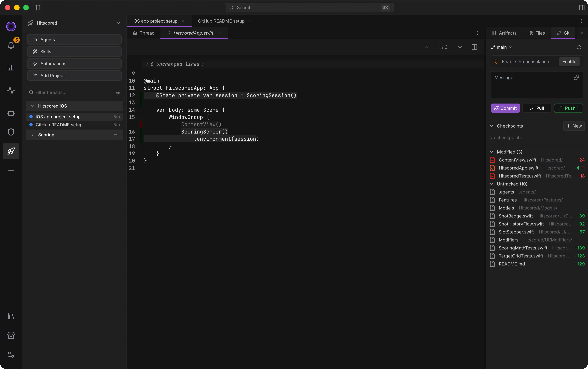Viewport: 588px width, 369px height.
Task: Open thread filter options icon
Action: [117, 92]
